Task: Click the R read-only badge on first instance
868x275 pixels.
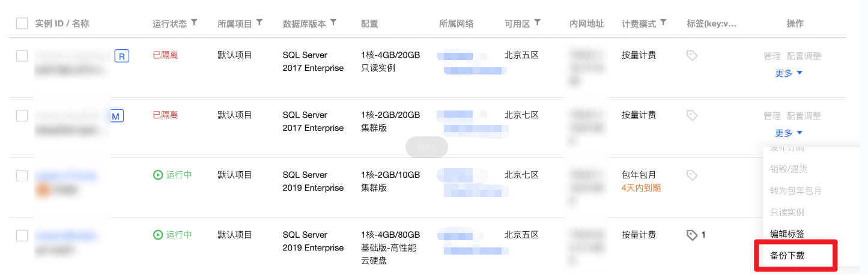Action: [x=122, y=56]
